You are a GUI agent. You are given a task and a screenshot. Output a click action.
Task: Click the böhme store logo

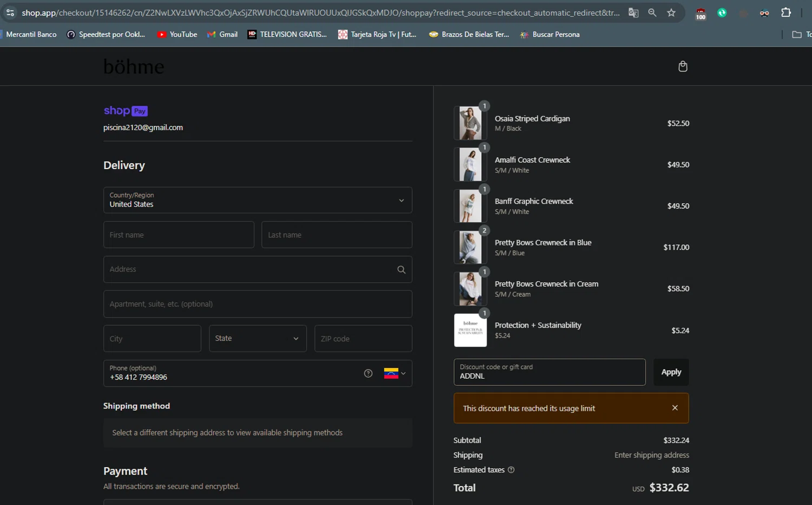pos(134,67)
